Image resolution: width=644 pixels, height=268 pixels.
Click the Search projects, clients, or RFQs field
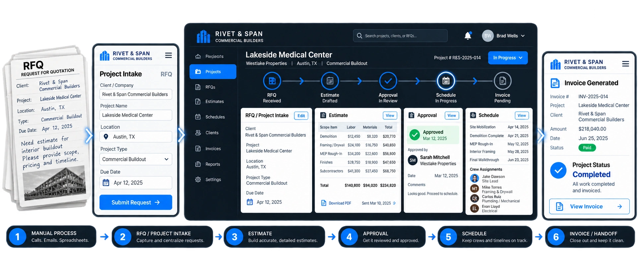400,36
